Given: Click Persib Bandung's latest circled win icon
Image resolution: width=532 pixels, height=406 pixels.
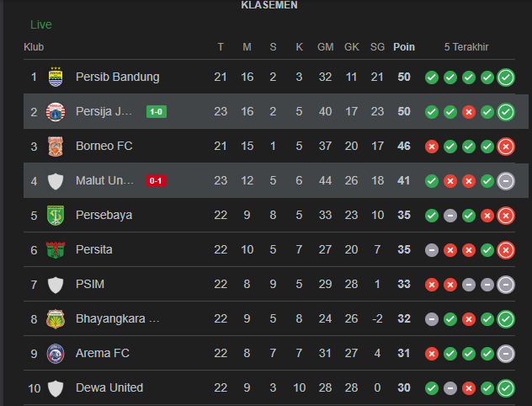Looking at the screenshot, I should pos(506,77).
